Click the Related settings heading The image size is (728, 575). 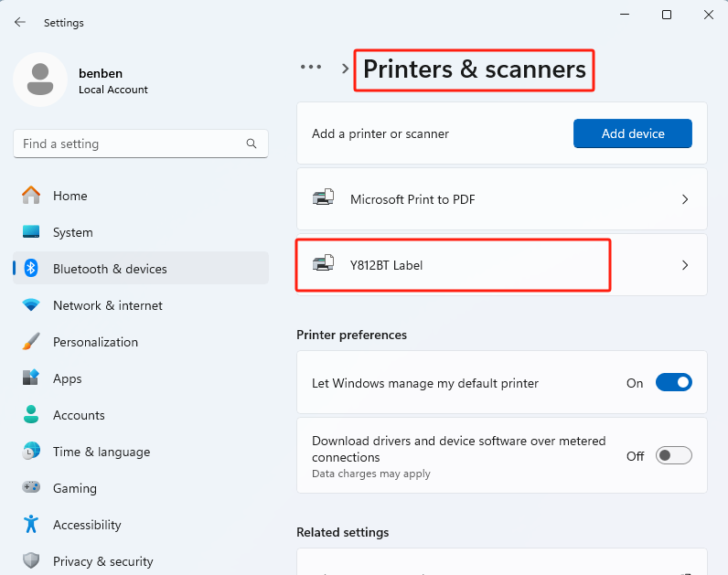click(x=343, y=532)
